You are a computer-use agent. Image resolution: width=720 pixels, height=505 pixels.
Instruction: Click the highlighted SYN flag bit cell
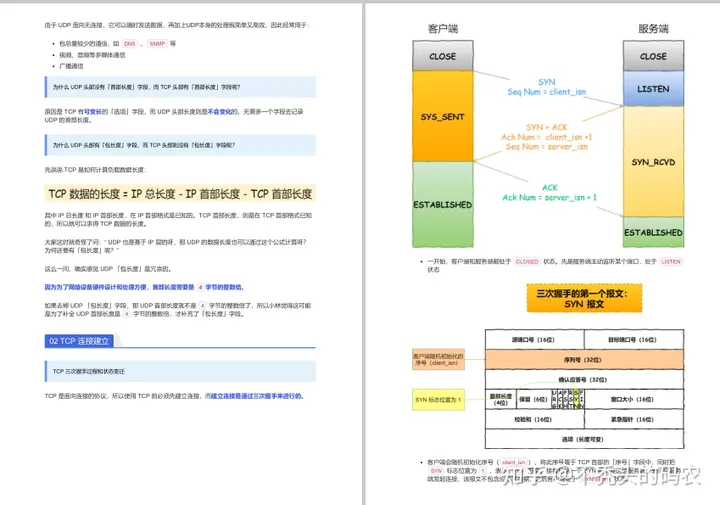point(576,399)
